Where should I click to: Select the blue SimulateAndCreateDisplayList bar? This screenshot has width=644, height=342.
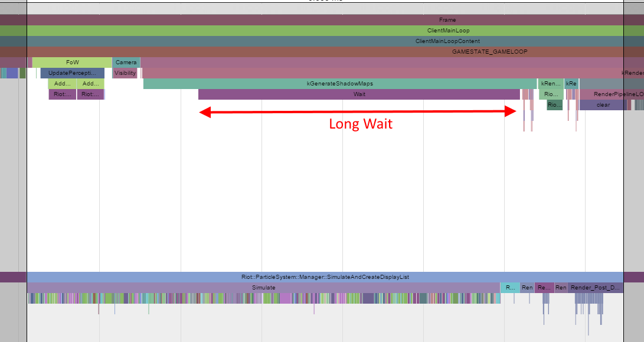(325, 277)
